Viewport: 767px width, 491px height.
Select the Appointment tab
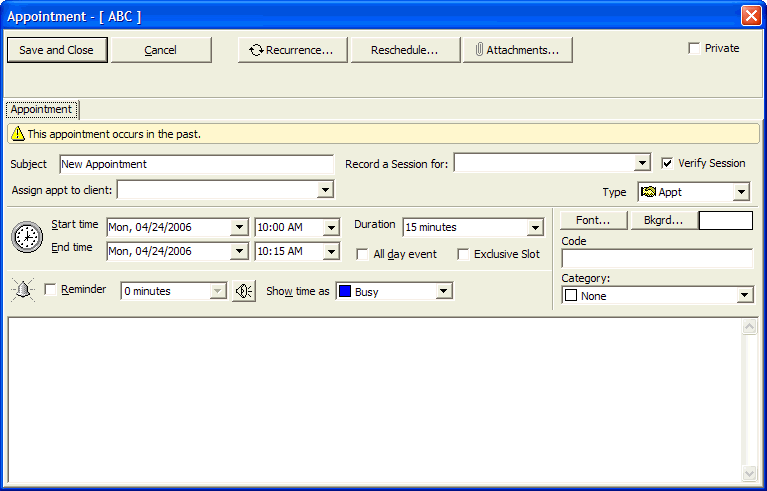tap(41, 109)
